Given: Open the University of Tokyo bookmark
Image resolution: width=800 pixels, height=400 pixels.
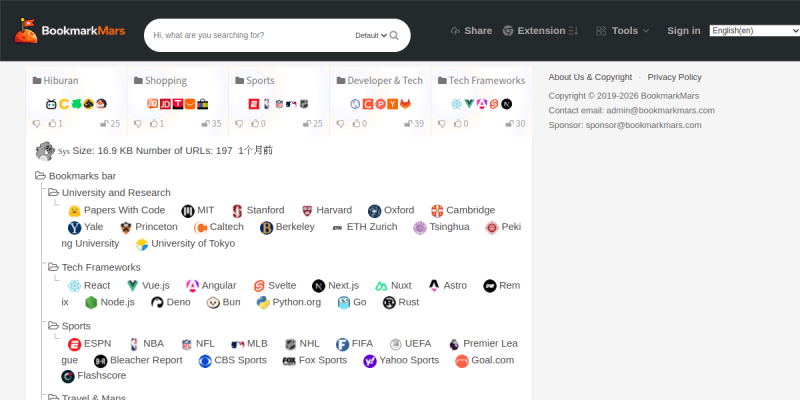Looking at the screenshot, I should pyautogui.click(x=185, y=244).
